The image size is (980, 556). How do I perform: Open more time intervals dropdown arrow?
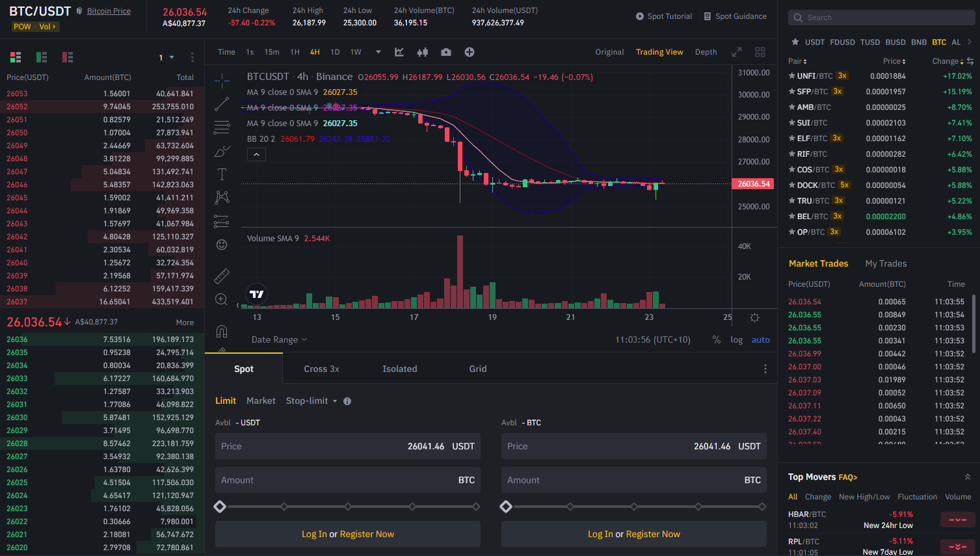pyautogui.click(x=378, y=52)
